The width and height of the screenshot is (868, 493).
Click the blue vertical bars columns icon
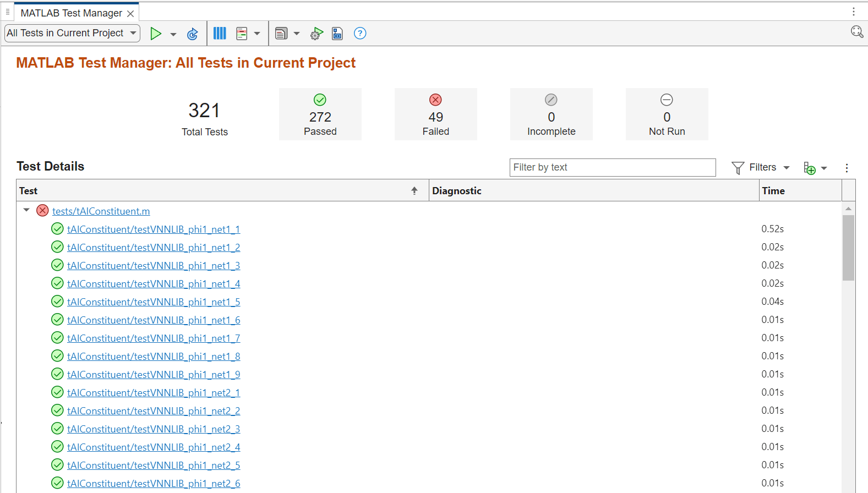(220, 34)
